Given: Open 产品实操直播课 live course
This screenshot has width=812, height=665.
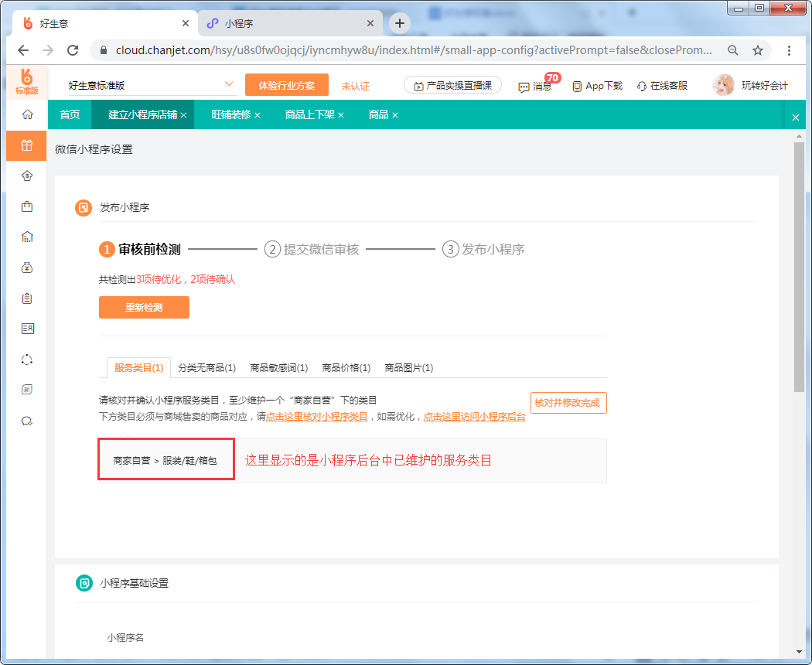Looking at the screenshot, I should point(452,86).
